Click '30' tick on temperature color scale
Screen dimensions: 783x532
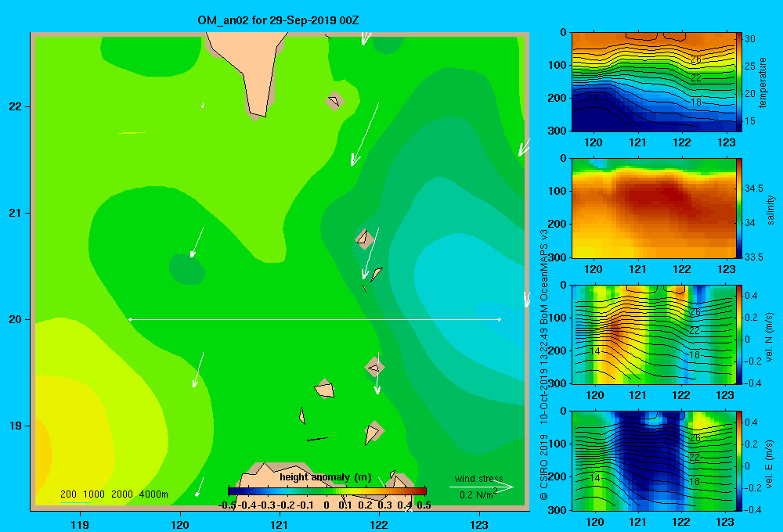click(x=750, y=39)
